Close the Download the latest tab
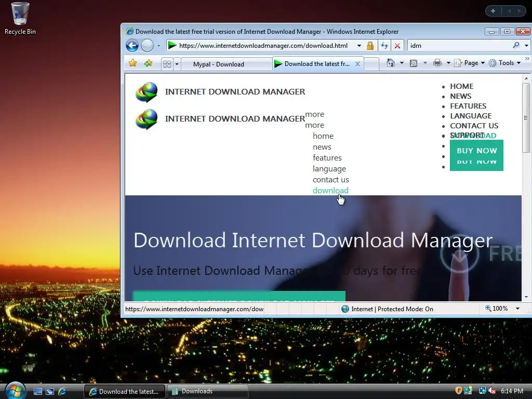532x399 pixels. pos(357,64)
